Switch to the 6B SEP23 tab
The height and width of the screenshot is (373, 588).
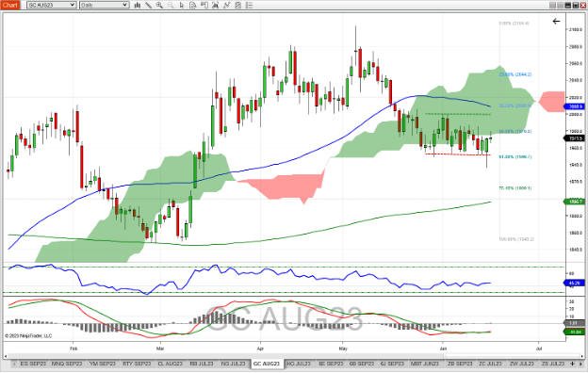(x=362, y=364)
